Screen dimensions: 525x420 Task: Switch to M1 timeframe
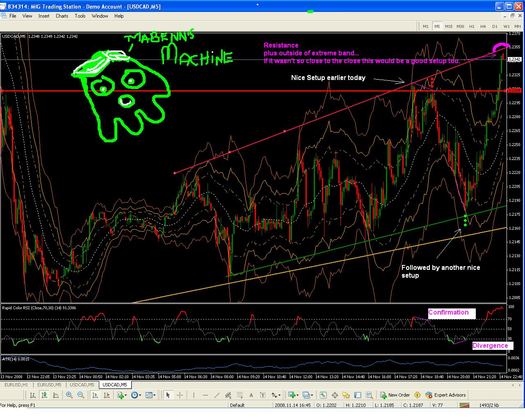(426, 26)
